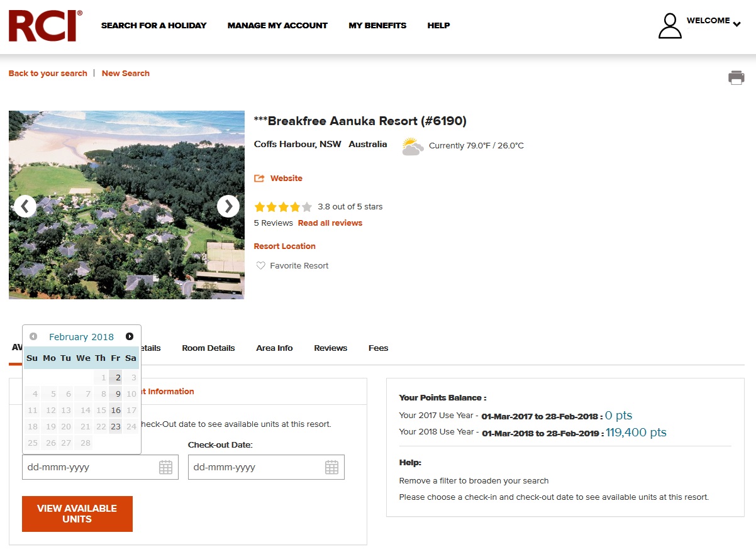
Task: Click Favorite Resort text
Action: click(x=299, y=266)
